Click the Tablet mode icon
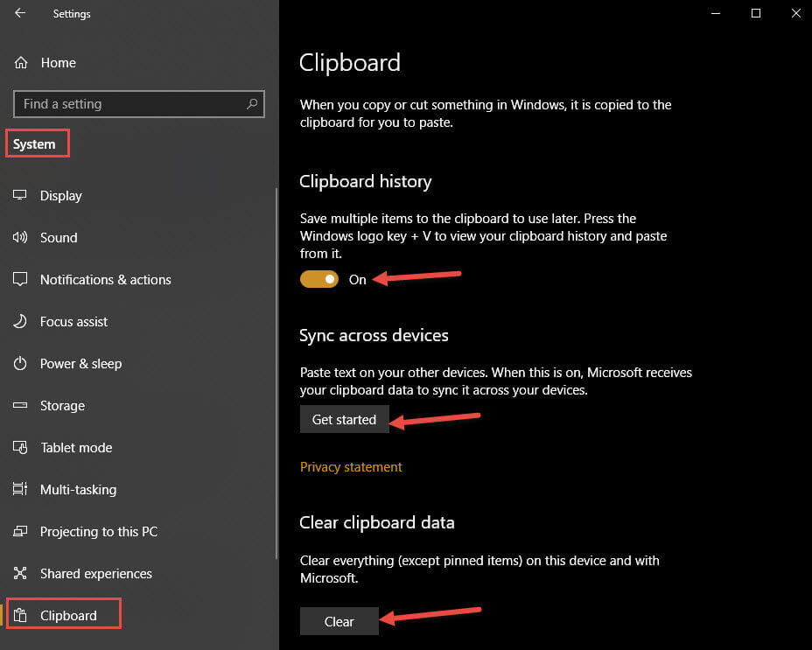This screenshot has width=812, height=650. tap(19, 447)
